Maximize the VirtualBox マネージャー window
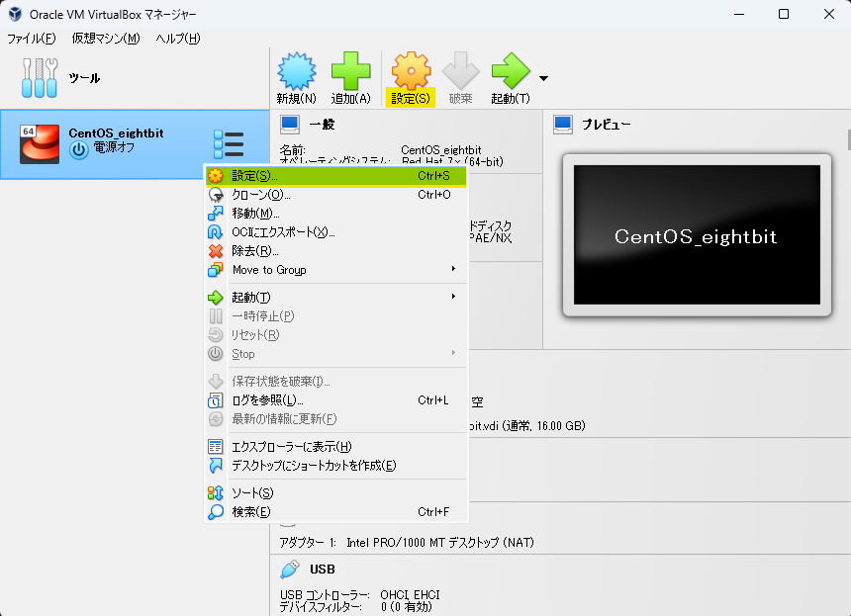This screenshot has height=616, width=851. coord(783,14)
